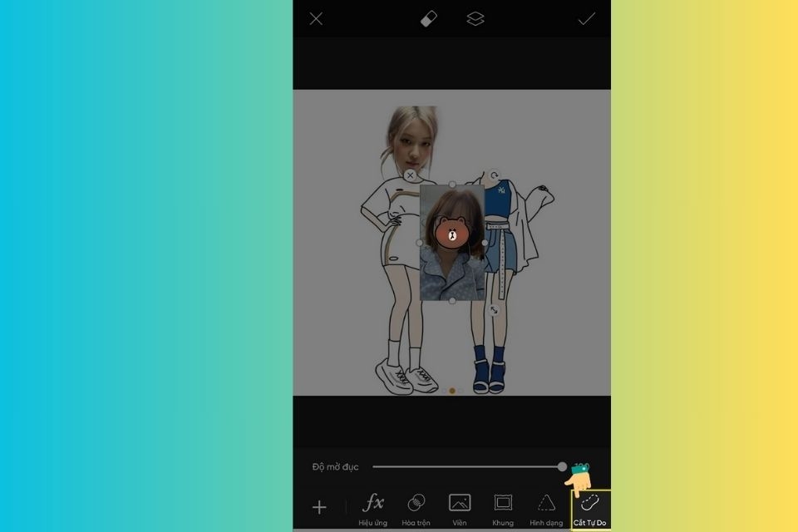
Task: Click the top-center handle of the sticker
Action: click(452, 185)
